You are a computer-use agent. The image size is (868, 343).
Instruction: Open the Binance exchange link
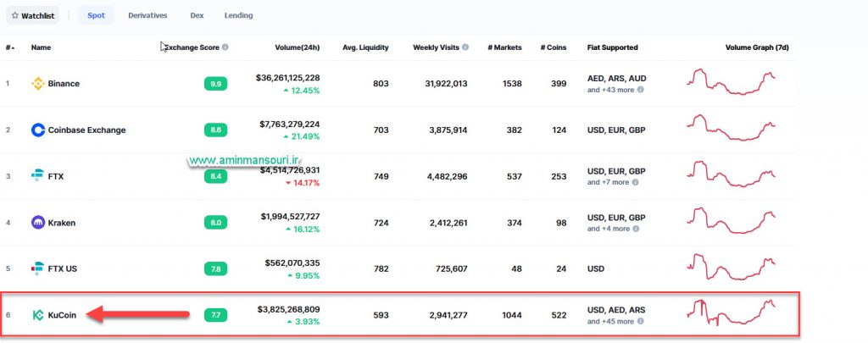[64, 84]
